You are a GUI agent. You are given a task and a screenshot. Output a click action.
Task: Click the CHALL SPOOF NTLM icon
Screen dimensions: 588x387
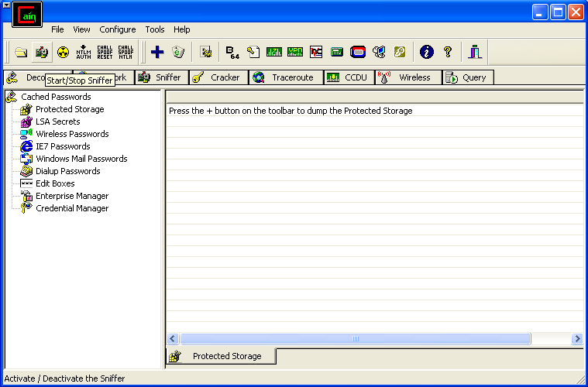(126, 52)
